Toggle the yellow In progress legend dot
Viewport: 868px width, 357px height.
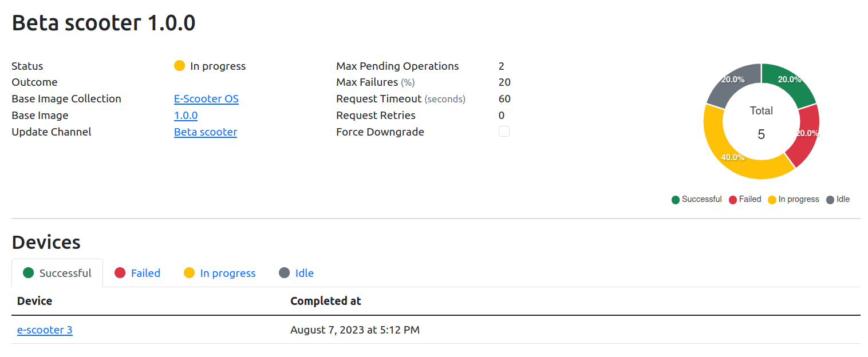click(772, 200)
